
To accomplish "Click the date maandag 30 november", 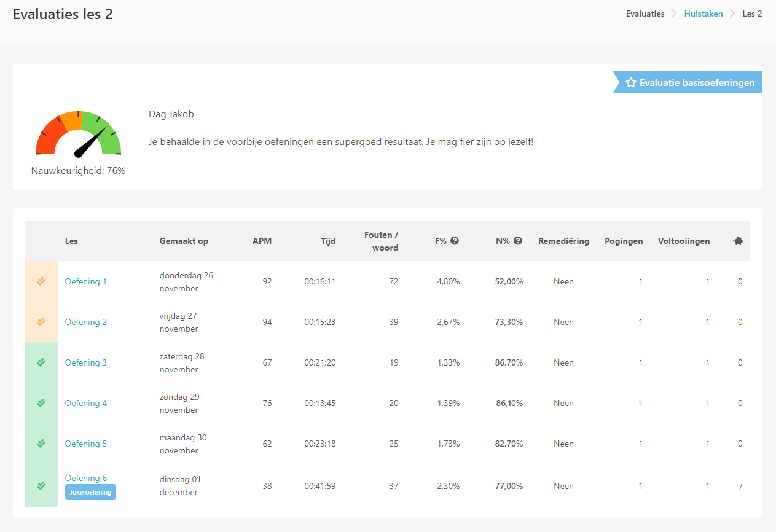I will (x=183, y=444).
